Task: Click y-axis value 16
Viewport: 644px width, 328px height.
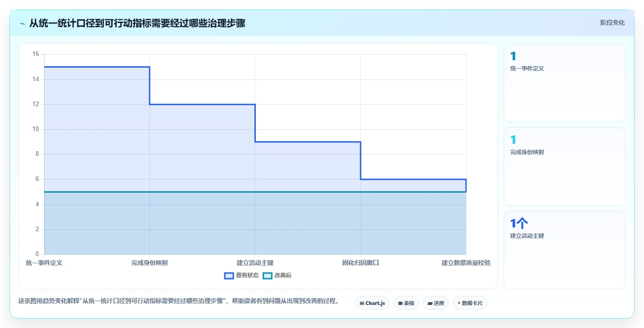Action: click(x=36, y=54)
